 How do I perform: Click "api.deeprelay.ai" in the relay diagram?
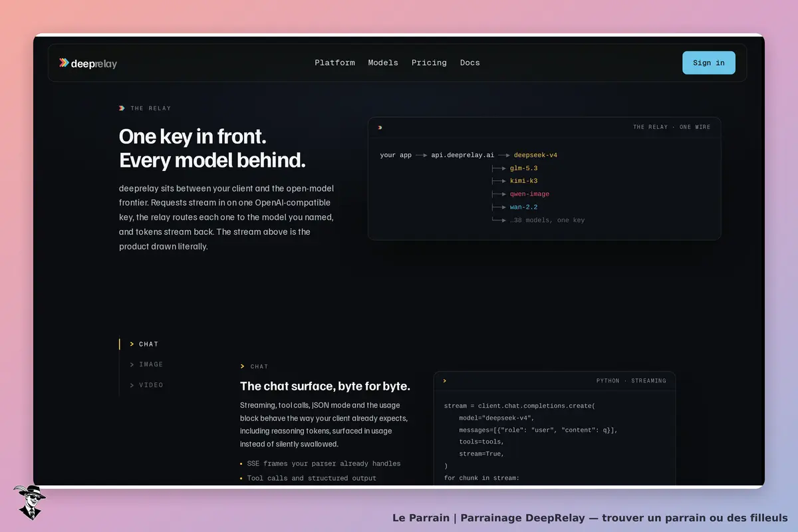point(462,155)
